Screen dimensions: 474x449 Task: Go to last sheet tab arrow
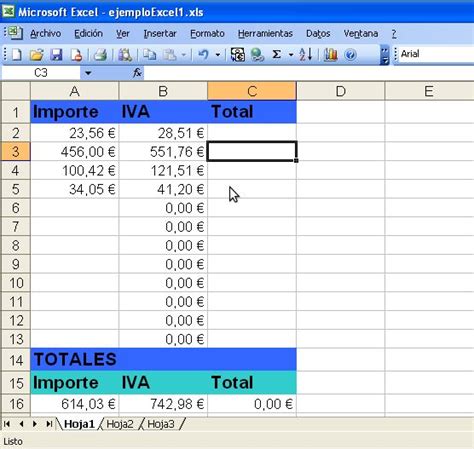49,424
